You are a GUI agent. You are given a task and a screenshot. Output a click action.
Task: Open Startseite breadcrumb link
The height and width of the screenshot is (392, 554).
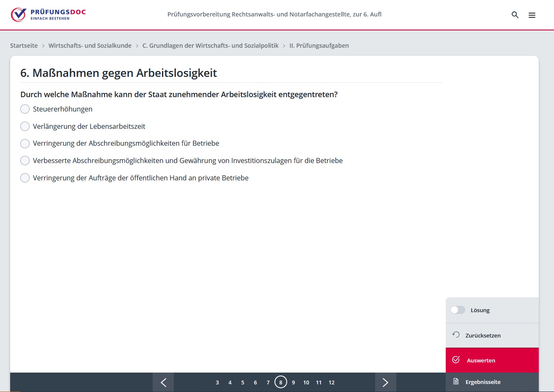(x=24, y=46)
